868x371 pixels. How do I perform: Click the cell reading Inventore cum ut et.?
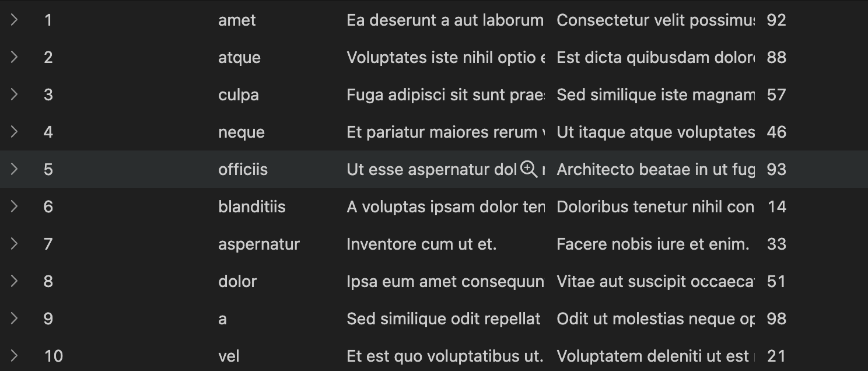tap(421, 244)
